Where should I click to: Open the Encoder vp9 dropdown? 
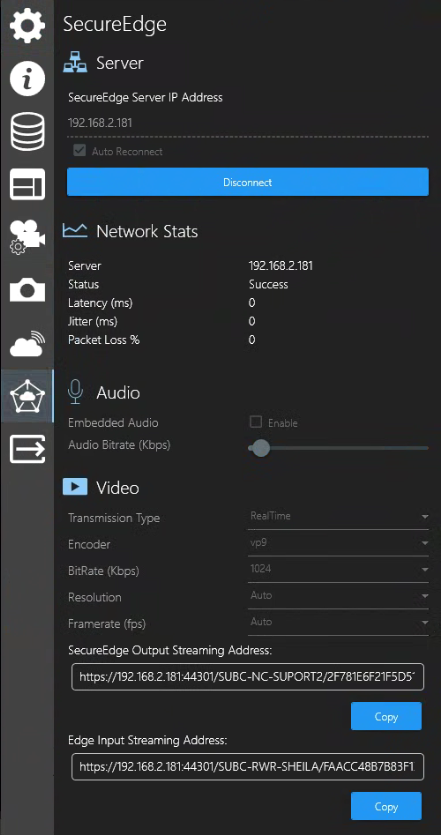[338, 543]
